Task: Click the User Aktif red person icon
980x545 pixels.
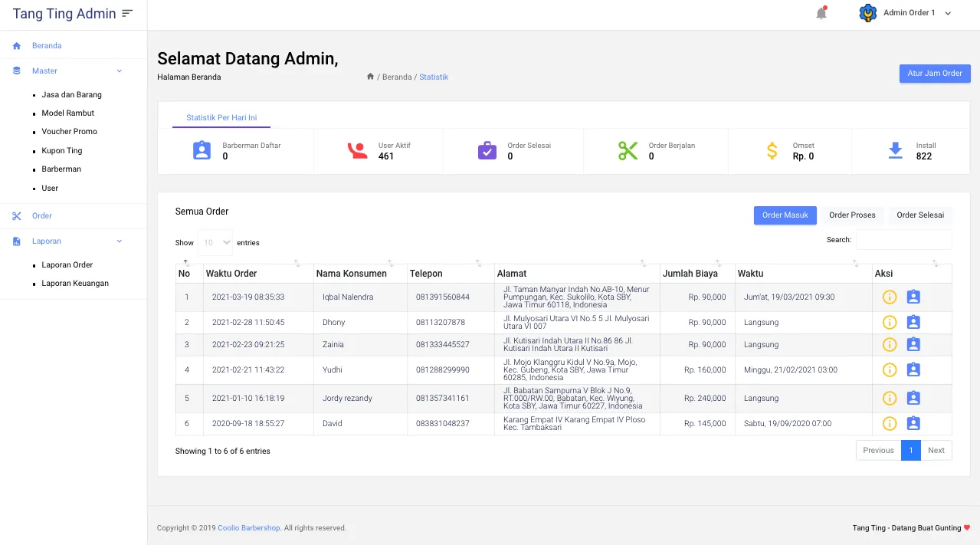Action: click(x=357, y=150)
